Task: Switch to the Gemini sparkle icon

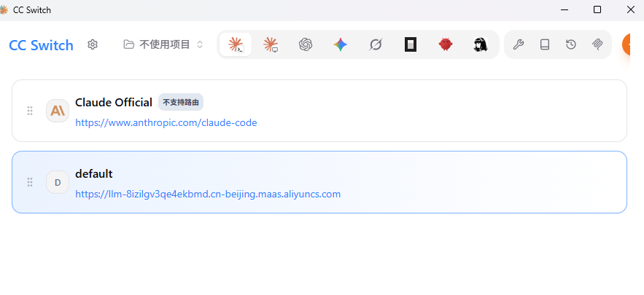Action: 341,44
